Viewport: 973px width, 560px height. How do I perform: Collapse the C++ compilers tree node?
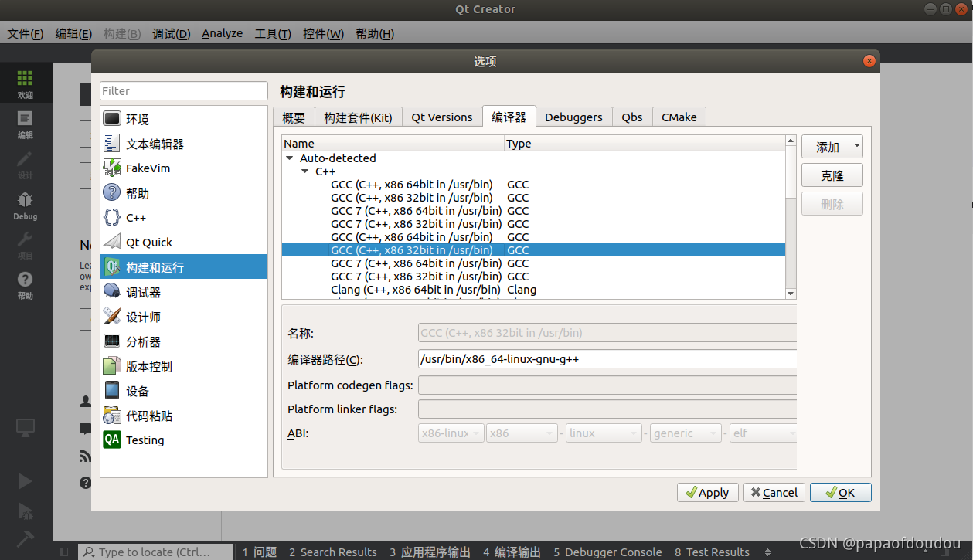305,171
